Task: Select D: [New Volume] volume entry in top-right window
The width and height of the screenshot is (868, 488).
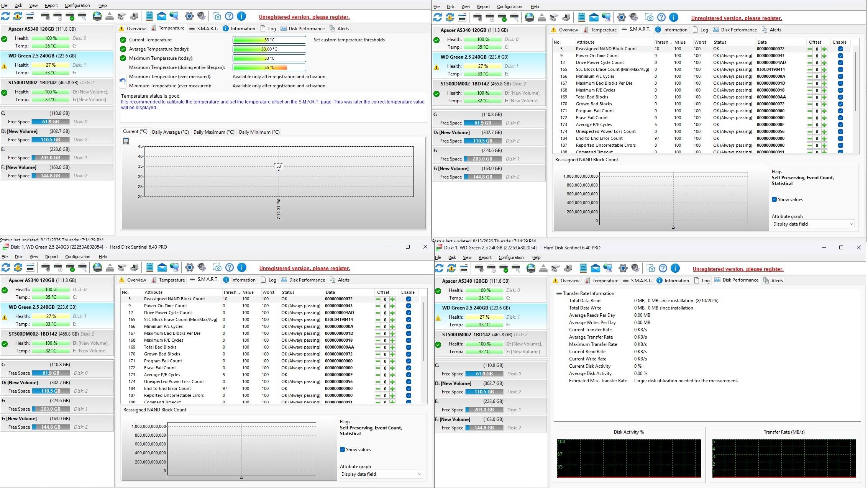Action: click(489, 137)
